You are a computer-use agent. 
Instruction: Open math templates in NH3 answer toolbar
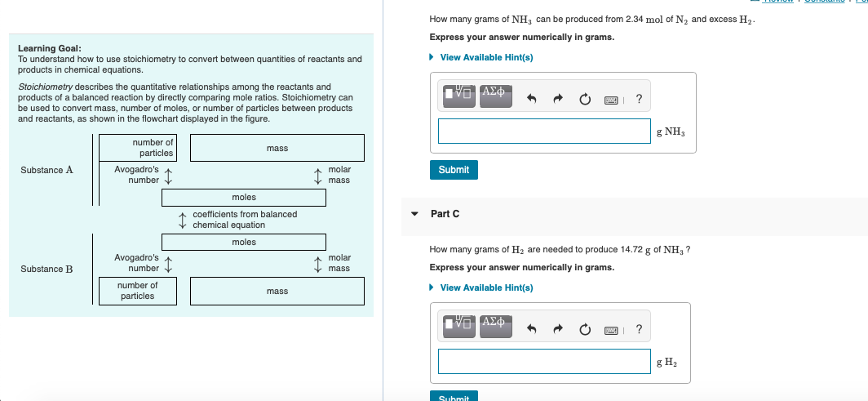(459, 96)
